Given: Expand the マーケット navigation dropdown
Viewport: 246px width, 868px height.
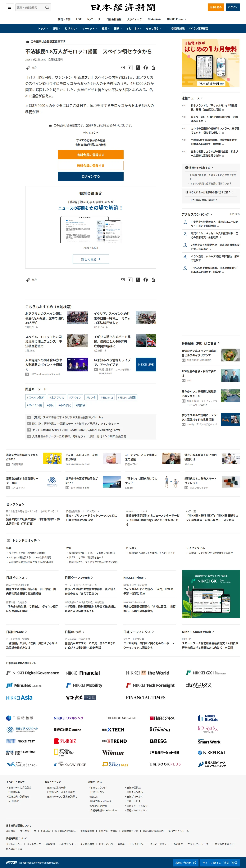Looking at the screenshot, I should pyautogui.click(x=89, y=29).
